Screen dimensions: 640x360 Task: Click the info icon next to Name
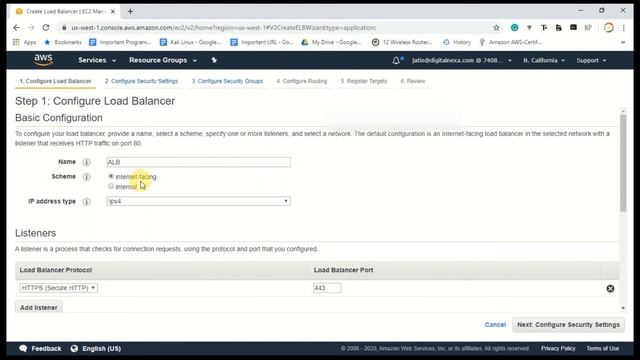(x=87, y=162)
